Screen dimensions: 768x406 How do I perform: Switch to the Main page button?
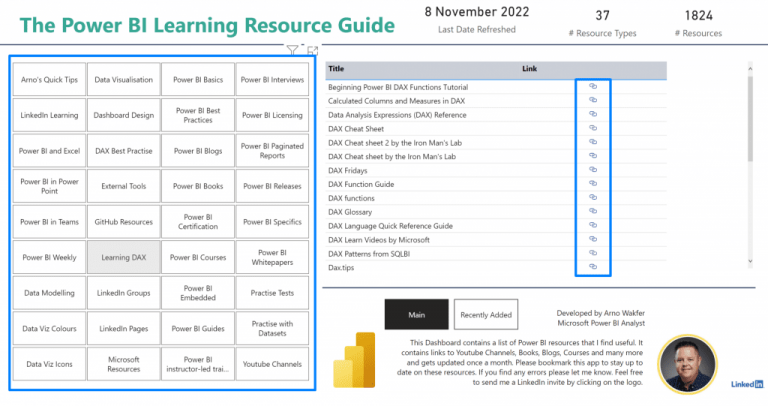point(416,314)
